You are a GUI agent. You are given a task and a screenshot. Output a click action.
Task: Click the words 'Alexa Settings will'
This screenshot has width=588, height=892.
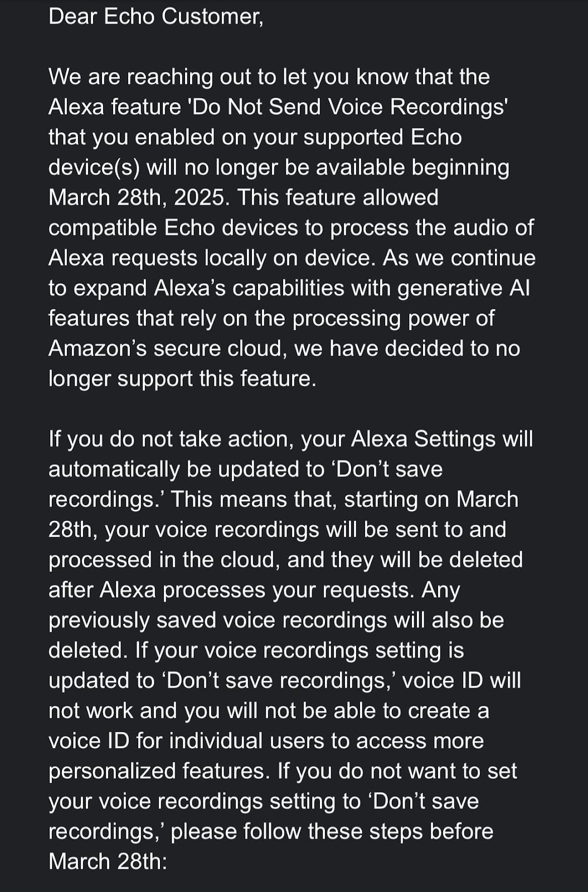coord(442,439)
